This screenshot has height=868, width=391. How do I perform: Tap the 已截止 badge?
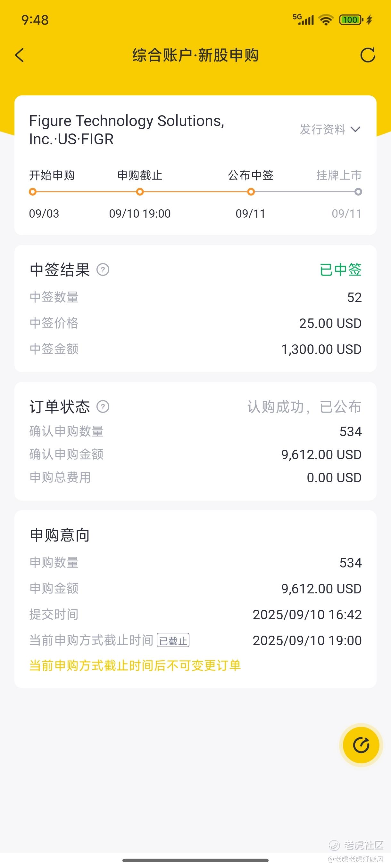[173, 640]
